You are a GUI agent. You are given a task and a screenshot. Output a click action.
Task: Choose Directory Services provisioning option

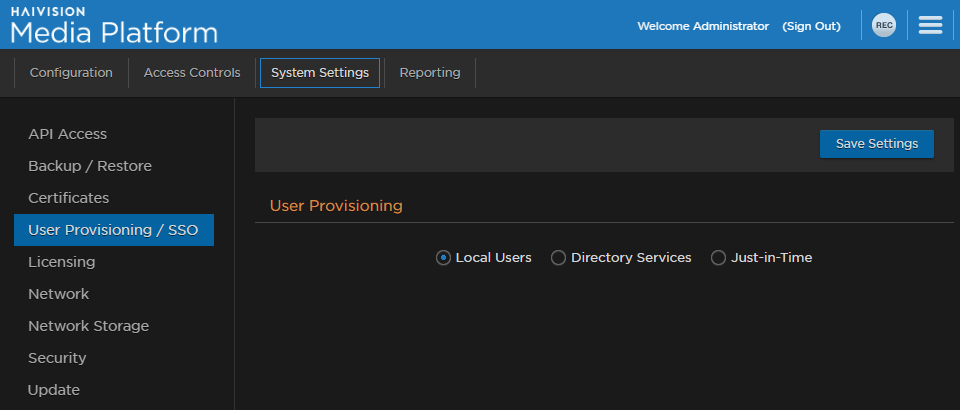[x=558, y=258]
